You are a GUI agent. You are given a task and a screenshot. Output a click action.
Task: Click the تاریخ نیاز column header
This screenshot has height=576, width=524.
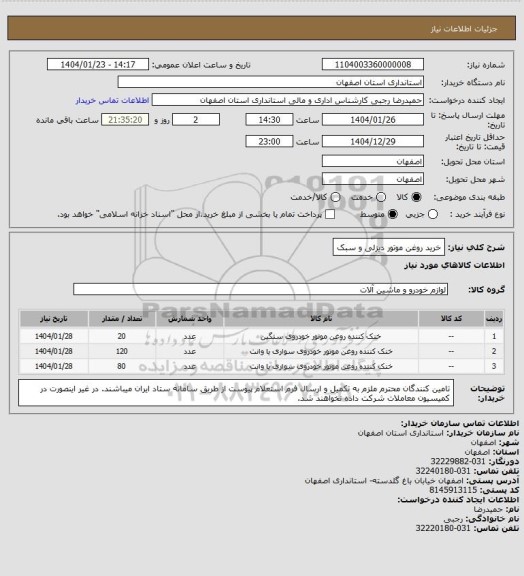tap(54, 319)
